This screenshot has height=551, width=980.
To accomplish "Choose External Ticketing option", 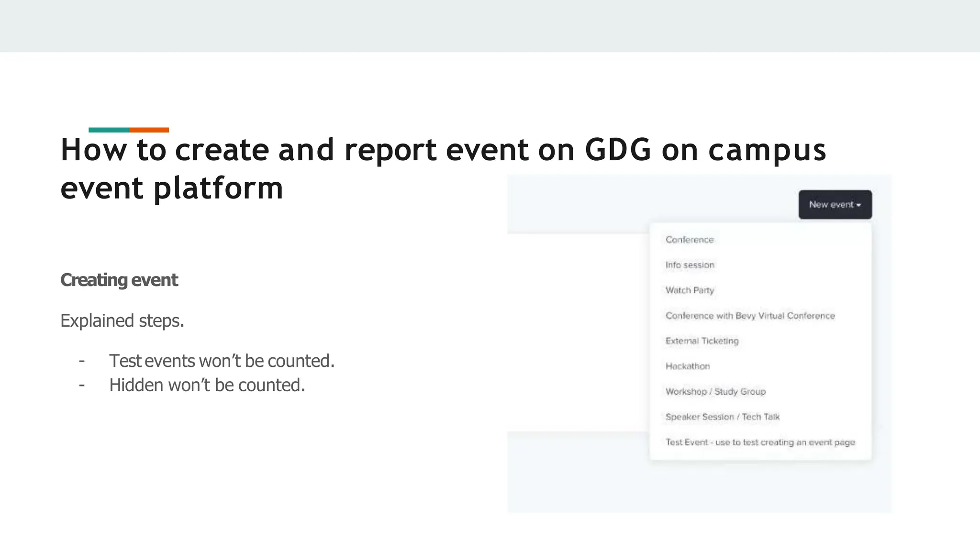I will [702, 341].
